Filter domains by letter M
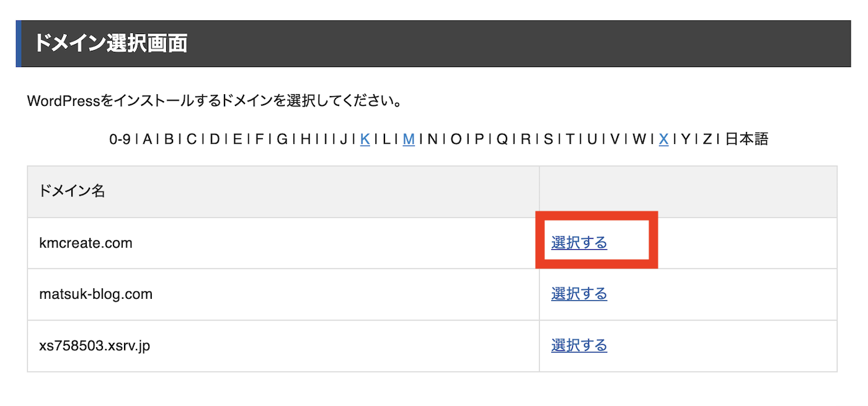The image size is (868, 406). [409, 139]
